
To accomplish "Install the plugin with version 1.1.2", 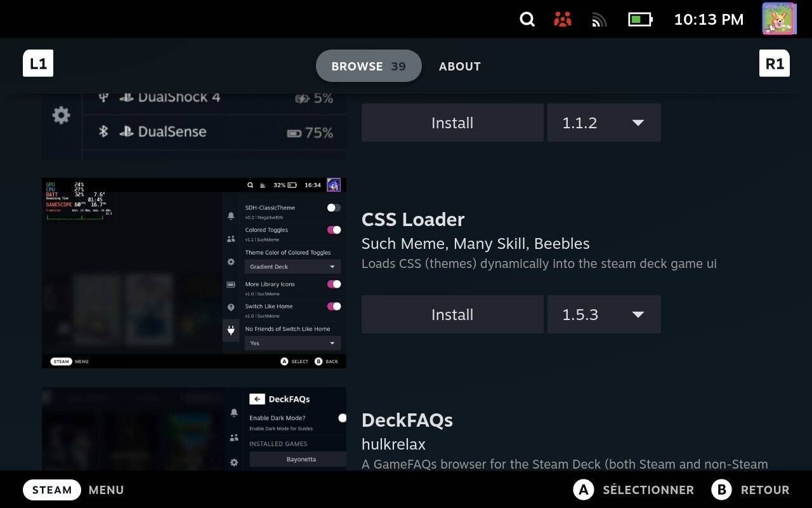I will coord(452,123).
